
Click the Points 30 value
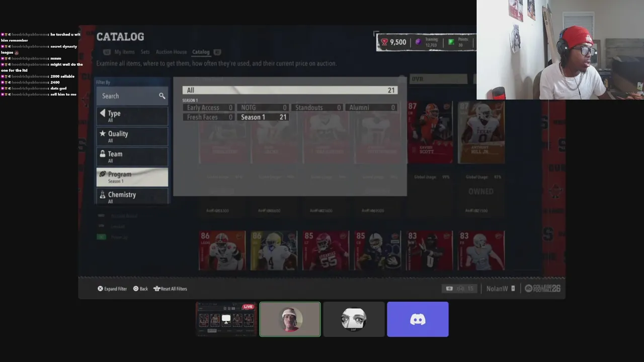pos(463,42)
